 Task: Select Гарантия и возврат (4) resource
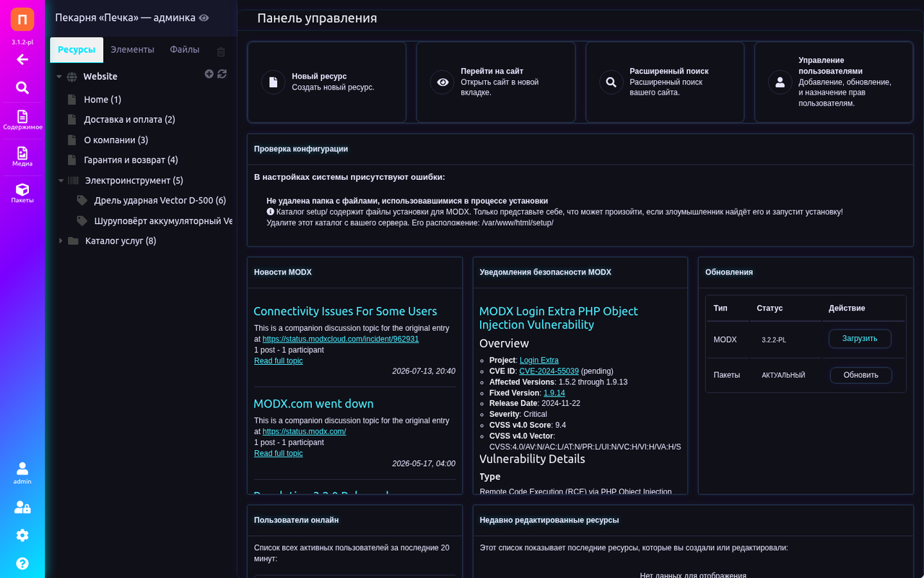(131, 160)
